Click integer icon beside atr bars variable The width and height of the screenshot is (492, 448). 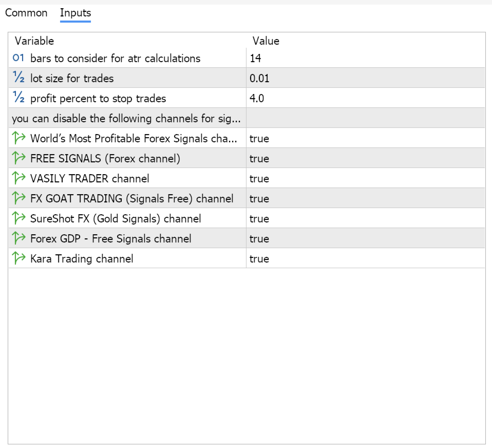coord(18,59)
